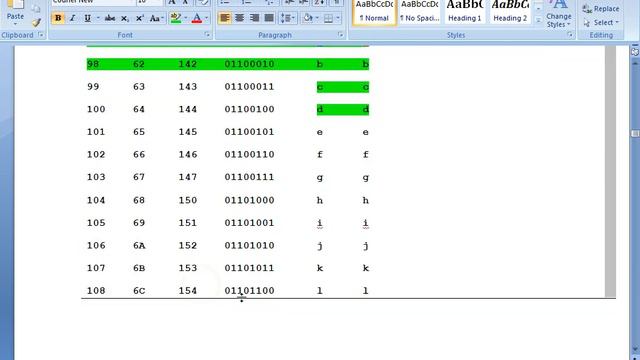Click the decimal value 108

(96, 290)
